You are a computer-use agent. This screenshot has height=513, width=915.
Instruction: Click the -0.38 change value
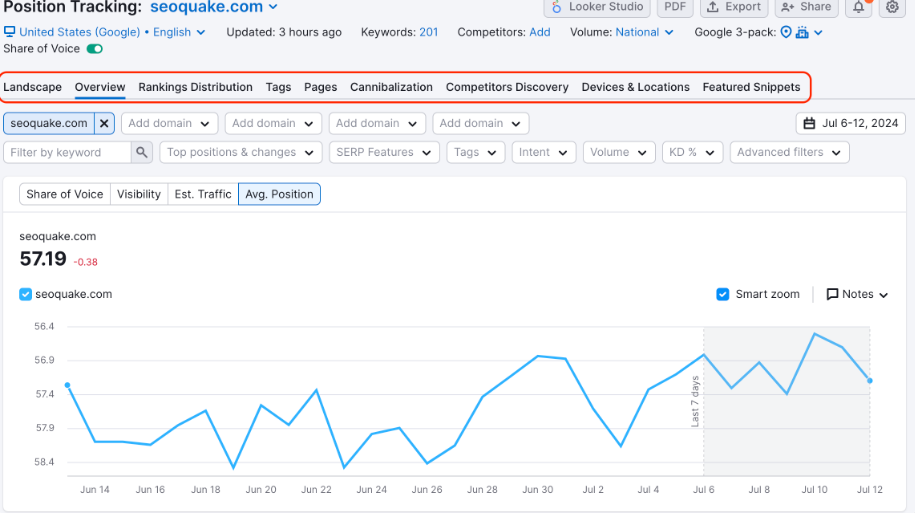pos(86,262)
